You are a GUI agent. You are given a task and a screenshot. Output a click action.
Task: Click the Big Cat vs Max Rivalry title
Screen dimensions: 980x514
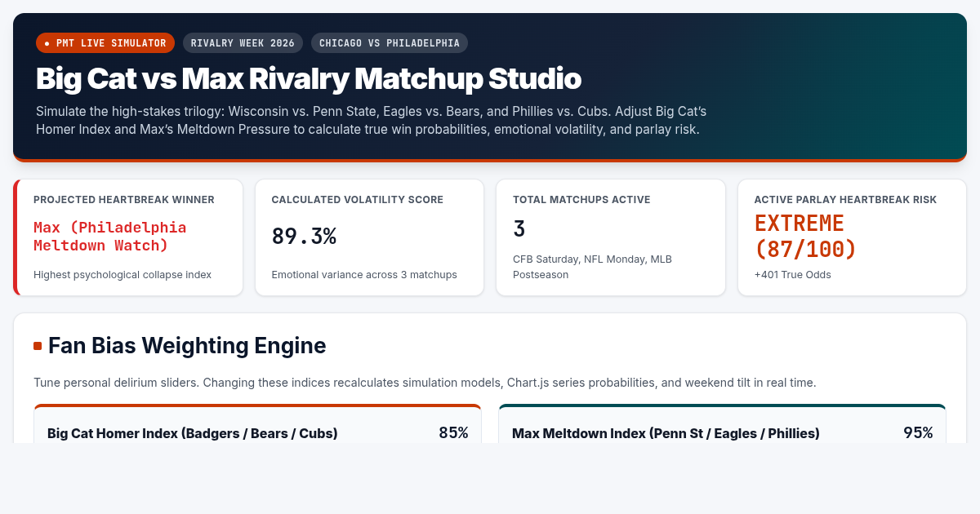tap(309, 79)
